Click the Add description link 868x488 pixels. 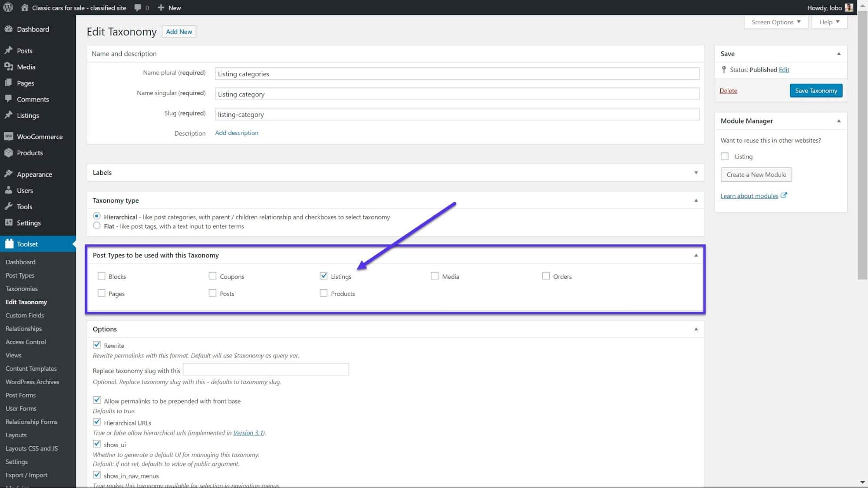point(237,132)
